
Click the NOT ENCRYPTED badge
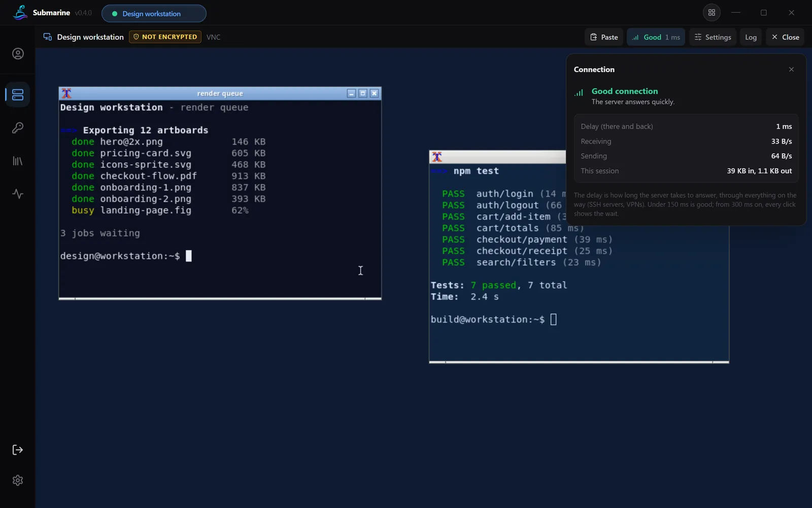(165, 37)
